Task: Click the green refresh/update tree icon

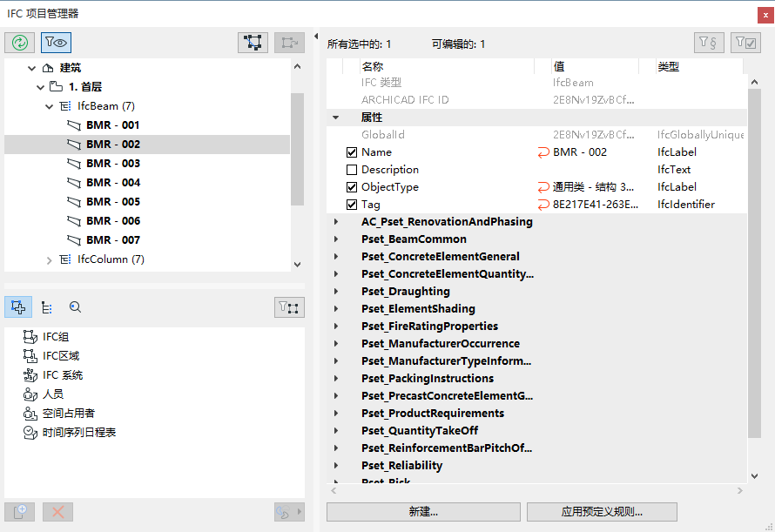Action: point(20,43)
